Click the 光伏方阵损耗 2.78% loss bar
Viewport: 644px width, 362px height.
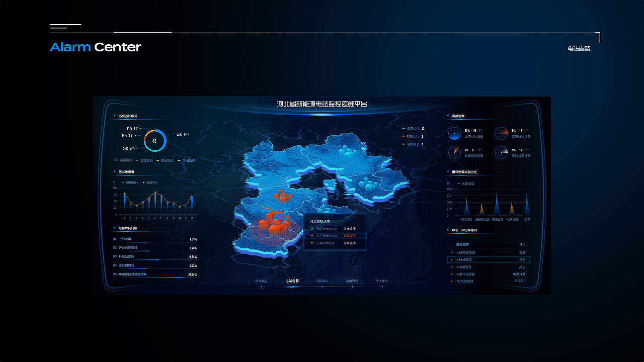click(154, 248)
